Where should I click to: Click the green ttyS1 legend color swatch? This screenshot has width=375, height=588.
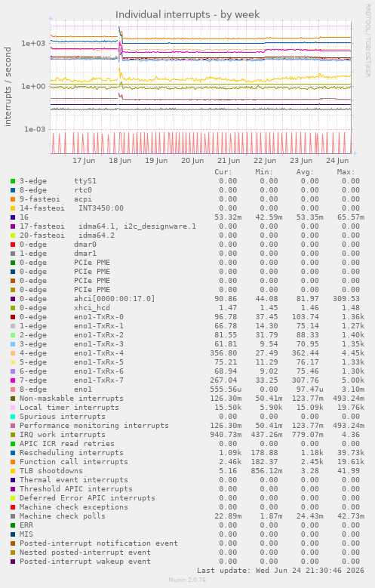pos(13,181)
